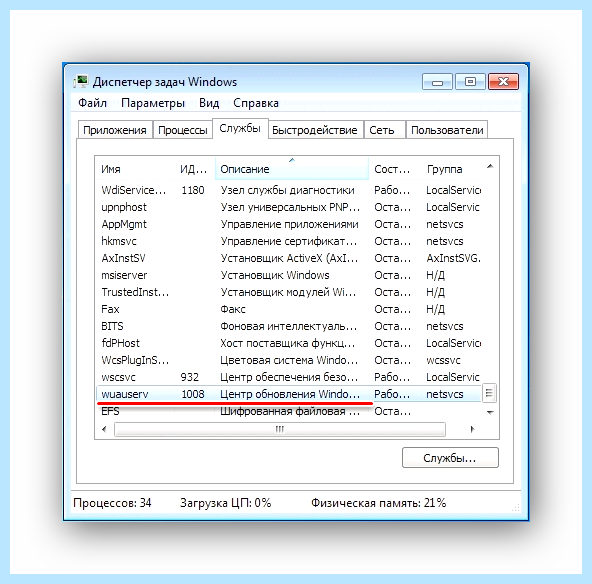
Task: Switch to the Приложения tab
Action: (115, 130)
